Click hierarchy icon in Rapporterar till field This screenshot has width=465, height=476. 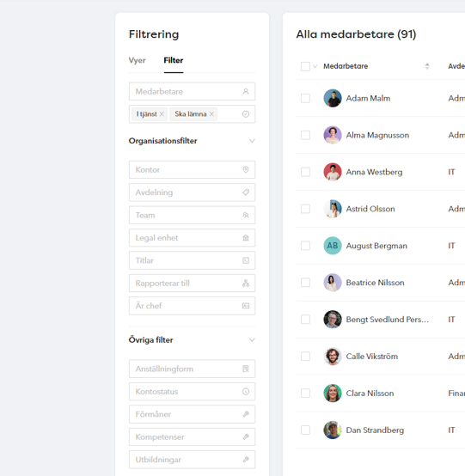[246, 284]
